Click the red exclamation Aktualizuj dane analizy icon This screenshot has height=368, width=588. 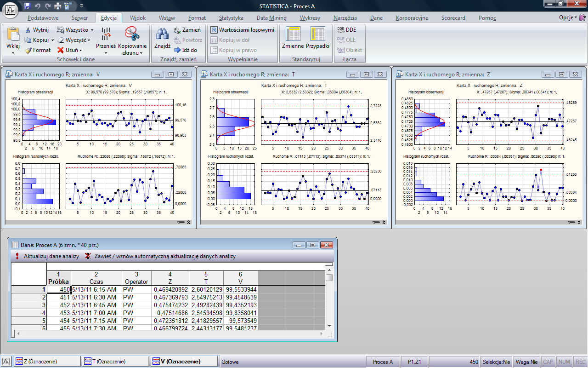click(x=17, y=256)
